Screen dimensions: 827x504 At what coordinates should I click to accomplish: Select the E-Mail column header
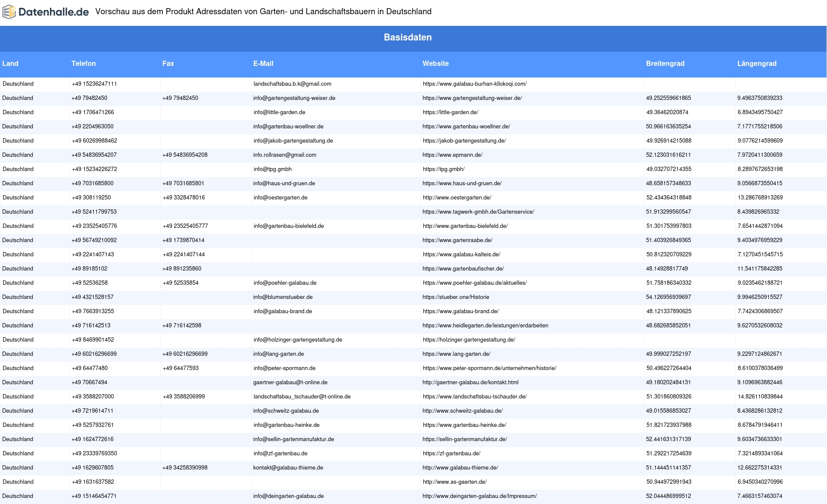263,63
